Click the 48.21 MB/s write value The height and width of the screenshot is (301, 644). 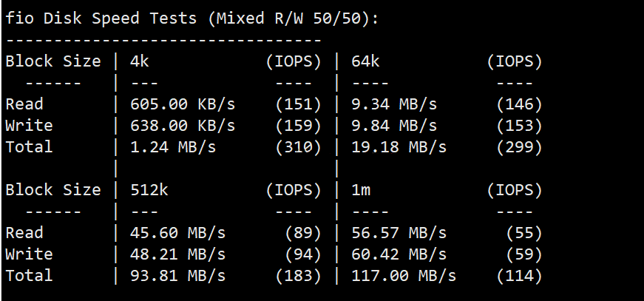coord(178,254)
